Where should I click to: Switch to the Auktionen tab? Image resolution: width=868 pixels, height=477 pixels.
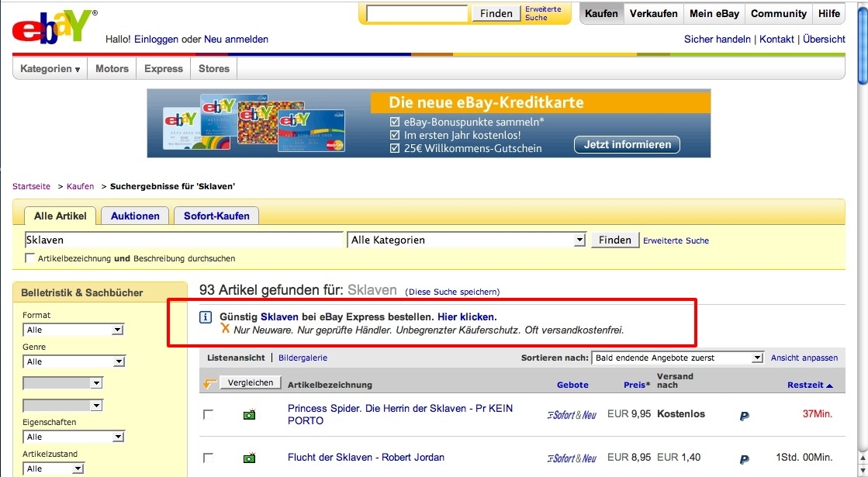135,216
